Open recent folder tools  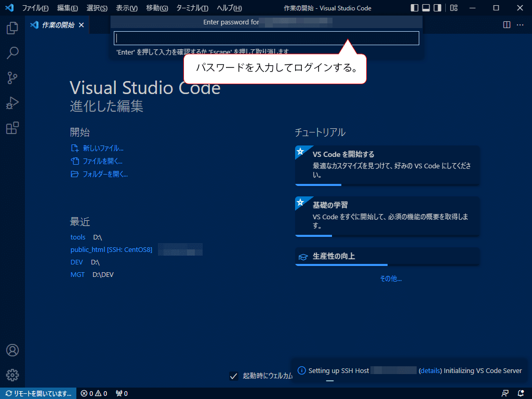pos(78,237)
